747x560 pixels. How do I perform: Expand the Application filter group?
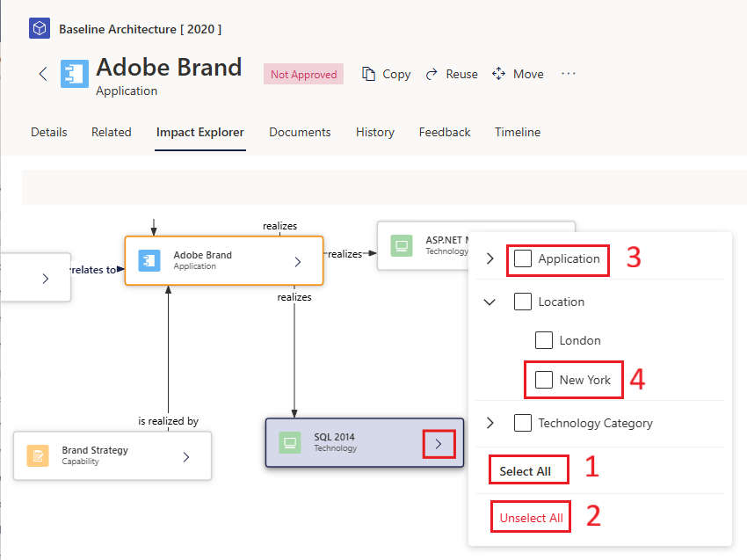[x=490, y=258]
